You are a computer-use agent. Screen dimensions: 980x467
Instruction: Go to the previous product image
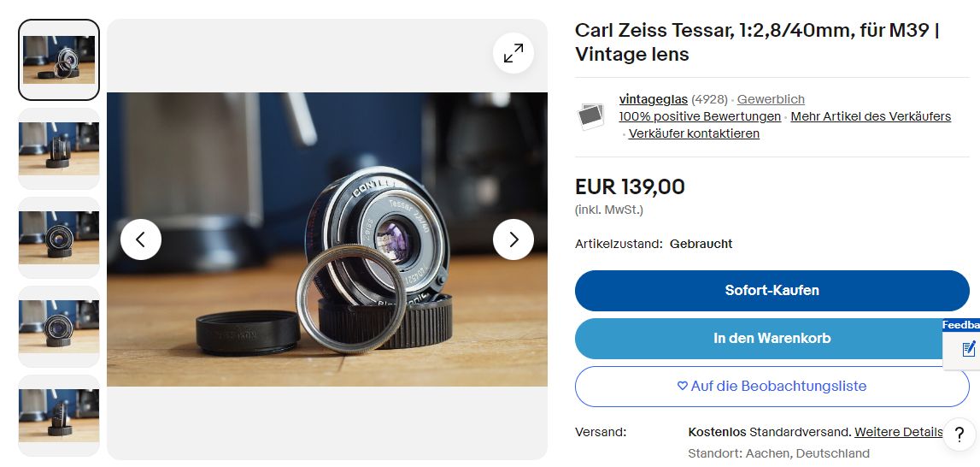coord(141,239)
